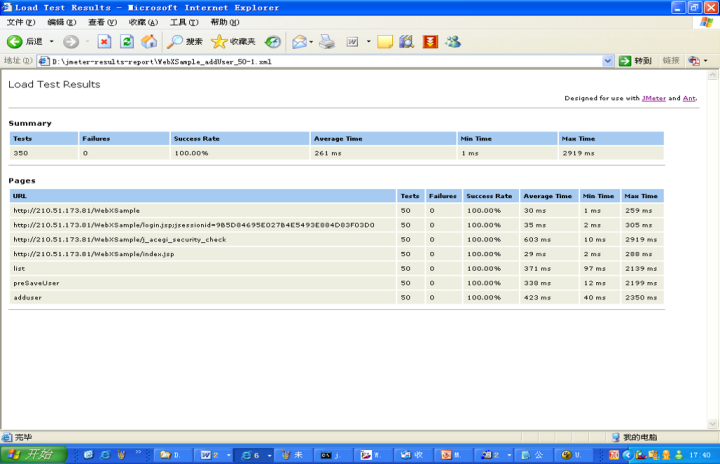The image size is (720, 464).
Task: Open the address bar dropdown list
Action: coord(608,61)
